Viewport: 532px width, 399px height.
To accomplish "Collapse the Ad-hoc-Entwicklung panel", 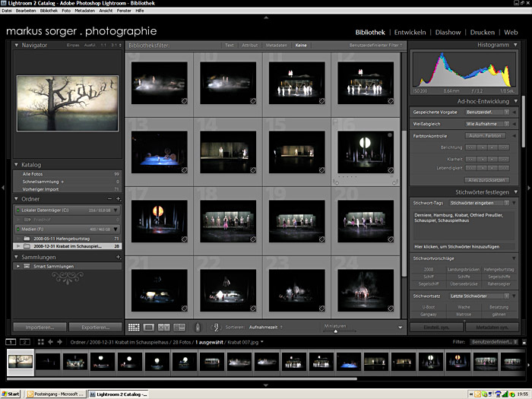I will coord(516,101).
